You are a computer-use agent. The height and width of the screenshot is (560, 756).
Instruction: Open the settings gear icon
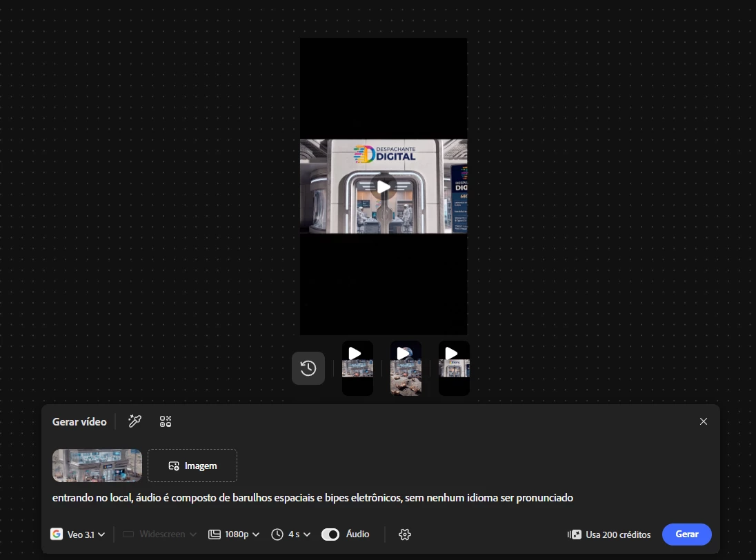point(404,534)
